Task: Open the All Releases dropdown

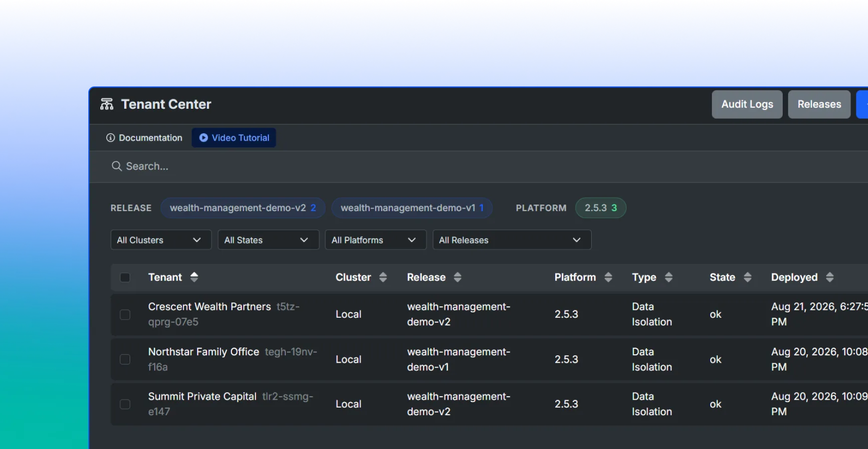Action: 512,240
